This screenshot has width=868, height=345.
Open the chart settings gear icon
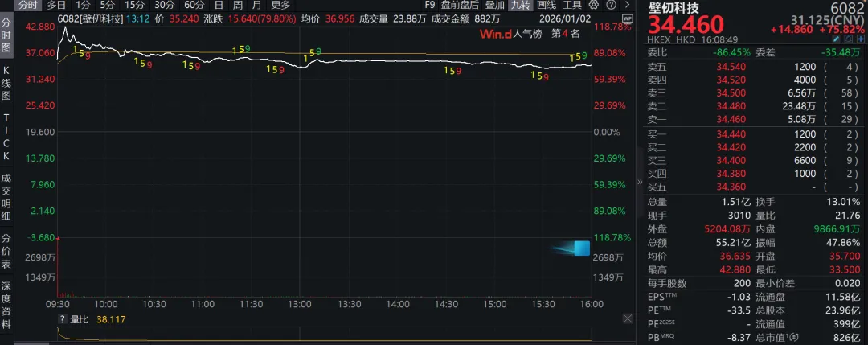pyautogui.click(x=593, y=5)
